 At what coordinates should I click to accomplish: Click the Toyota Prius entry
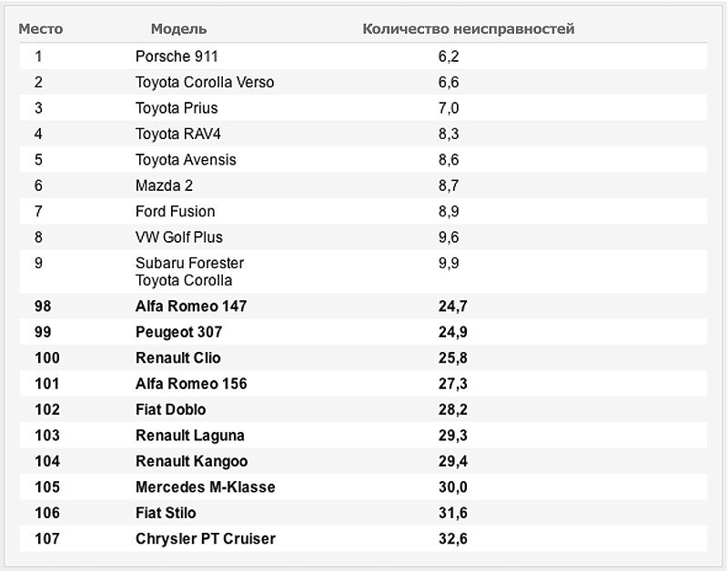point(177,108)
